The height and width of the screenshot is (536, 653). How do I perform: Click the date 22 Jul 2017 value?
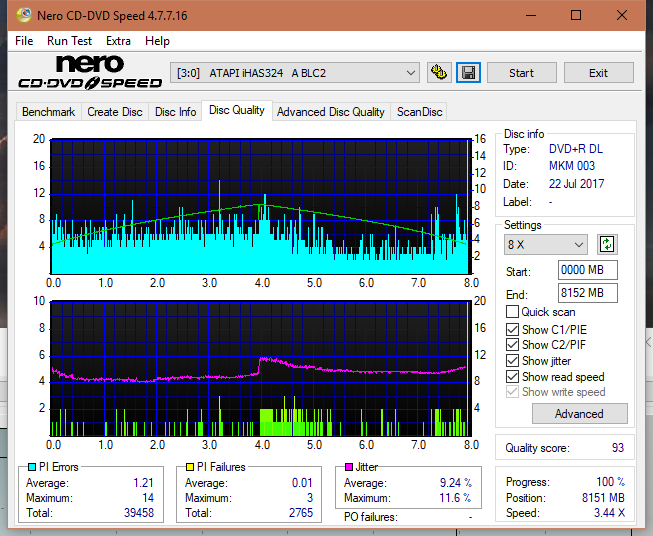[x=576, y=184]
